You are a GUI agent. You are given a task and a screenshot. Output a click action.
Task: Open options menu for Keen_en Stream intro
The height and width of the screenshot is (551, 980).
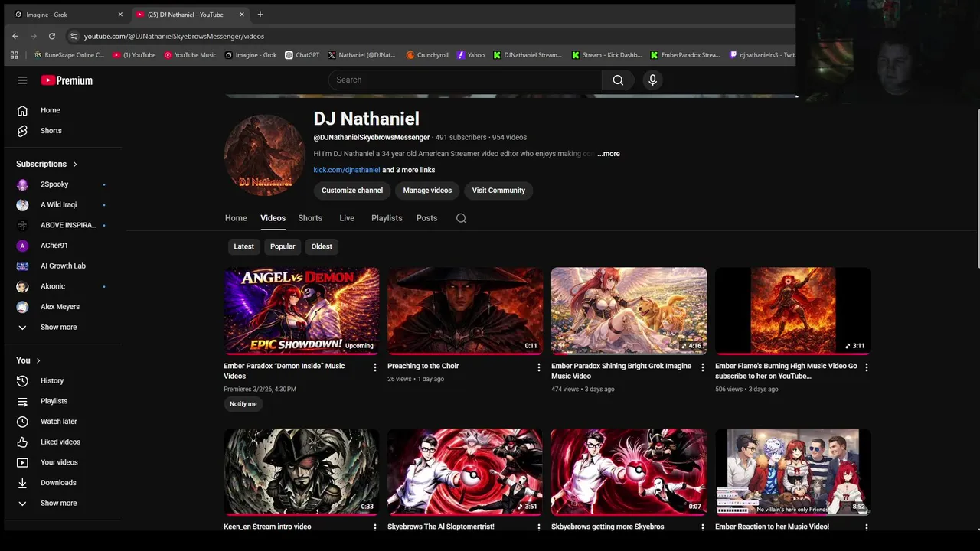click(374, 527)
